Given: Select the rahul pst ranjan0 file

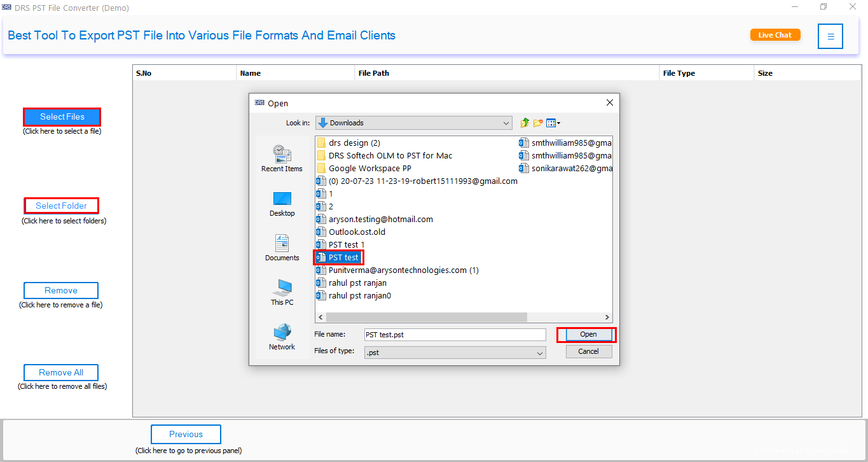Looking at the screenshot, I should click(354, 295).
